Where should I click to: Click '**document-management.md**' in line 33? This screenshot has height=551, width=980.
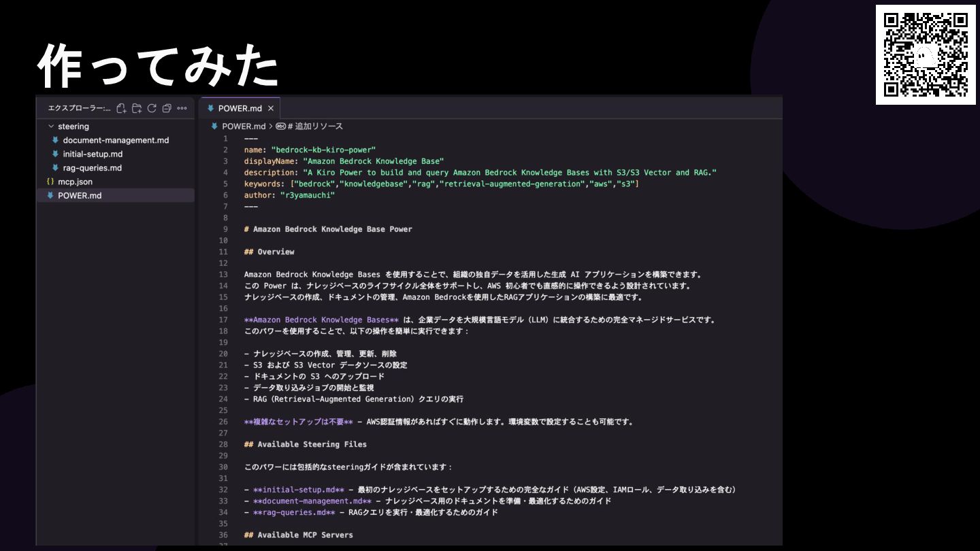tap(312, 501)
